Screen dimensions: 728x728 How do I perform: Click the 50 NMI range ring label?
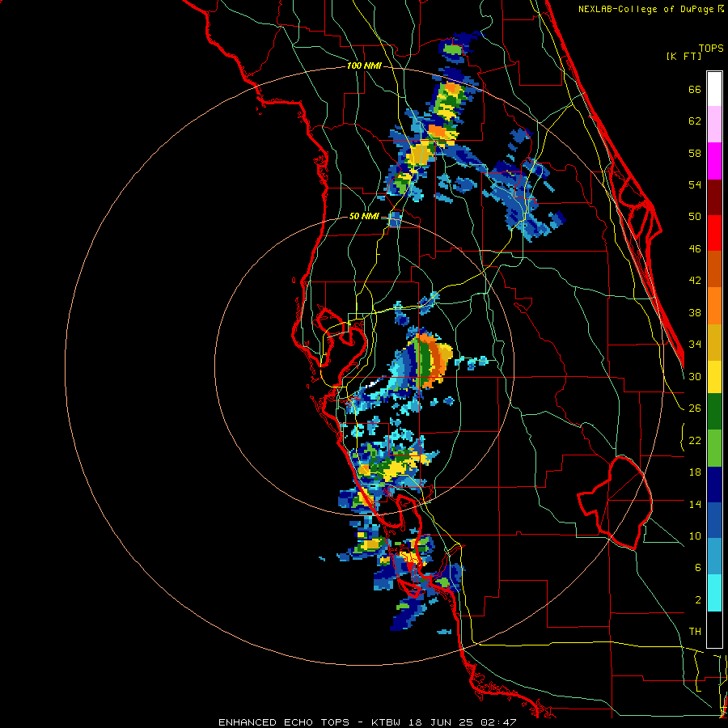pos(364,216)
